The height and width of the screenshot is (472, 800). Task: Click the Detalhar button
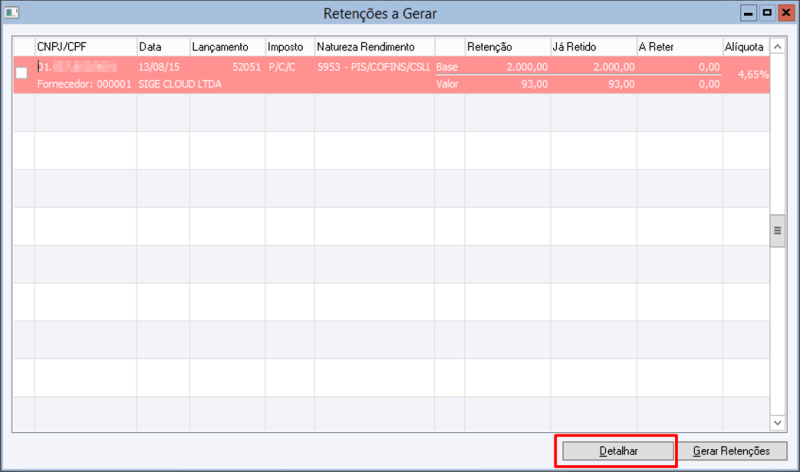618,451
